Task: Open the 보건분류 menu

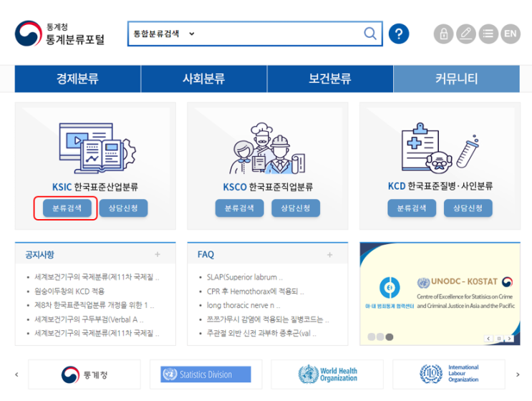Action: (x=330, y=79)
